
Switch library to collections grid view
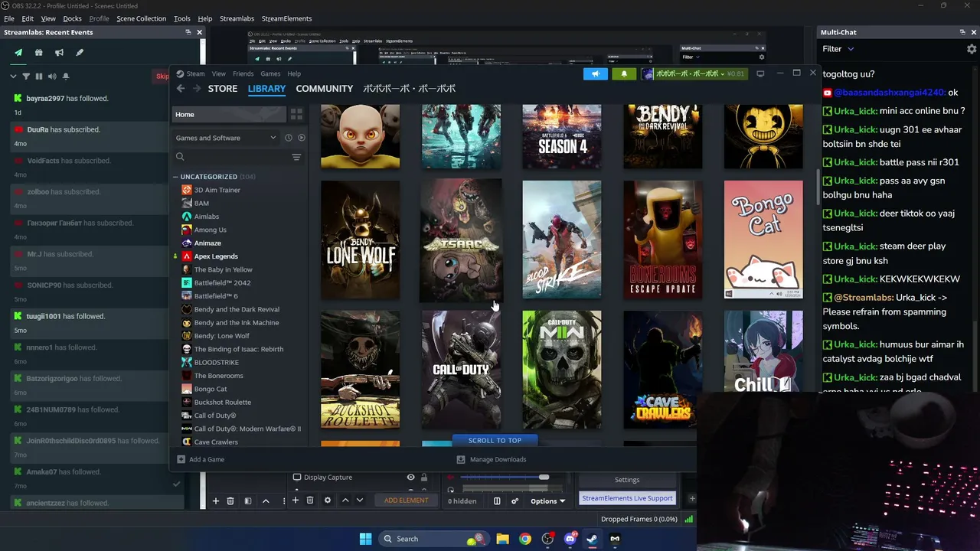[296, 115]
